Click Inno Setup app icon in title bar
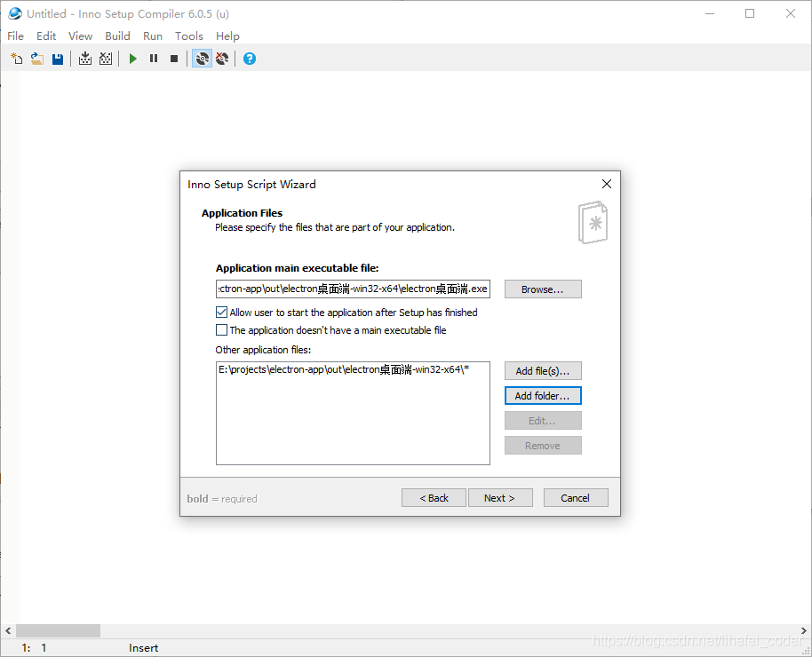Screen dimensions: 812x657 [15, 13]
